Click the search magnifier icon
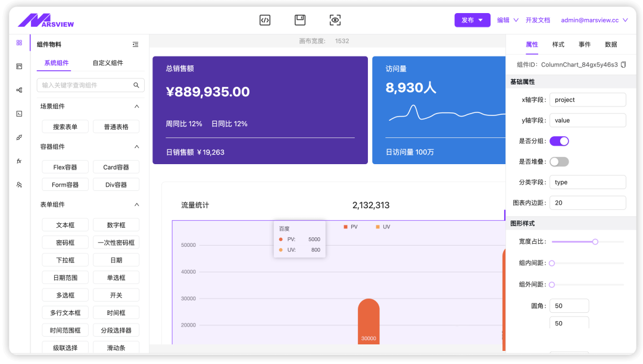Viewport: 643px width, 364px height. 136,85
